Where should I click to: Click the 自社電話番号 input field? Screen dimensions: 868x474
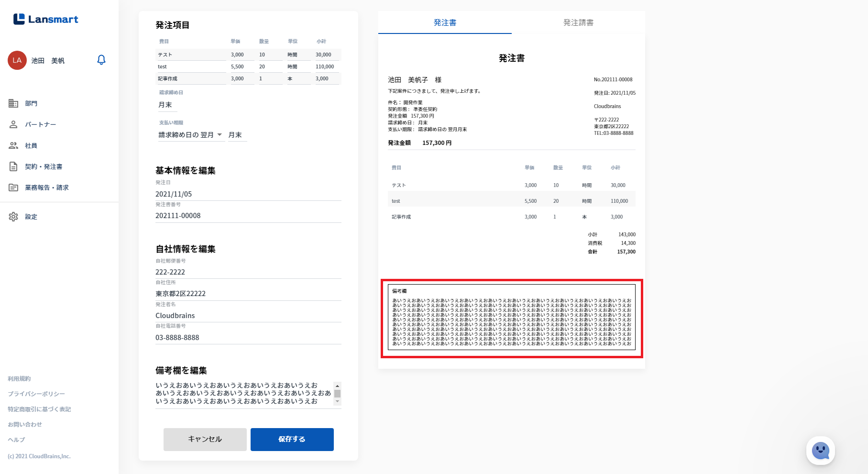click(x=248, y=338)
